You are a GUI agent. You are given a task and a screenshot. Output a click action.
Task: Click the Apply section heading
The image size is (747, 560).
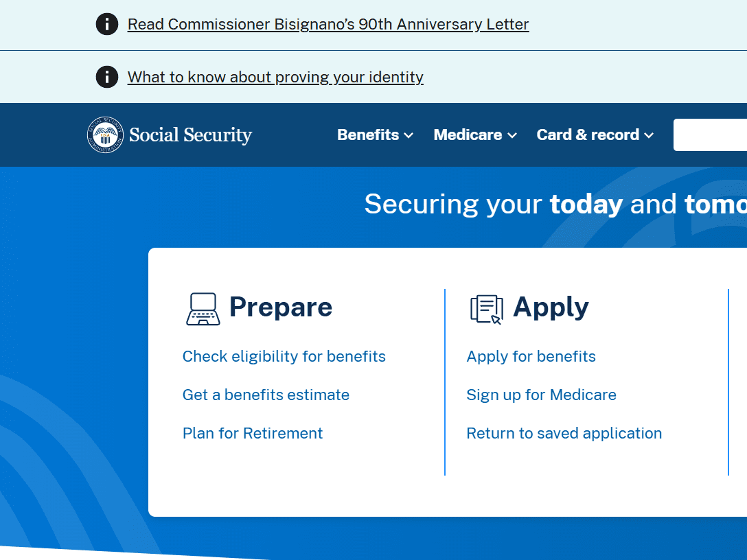coord(551,307)
